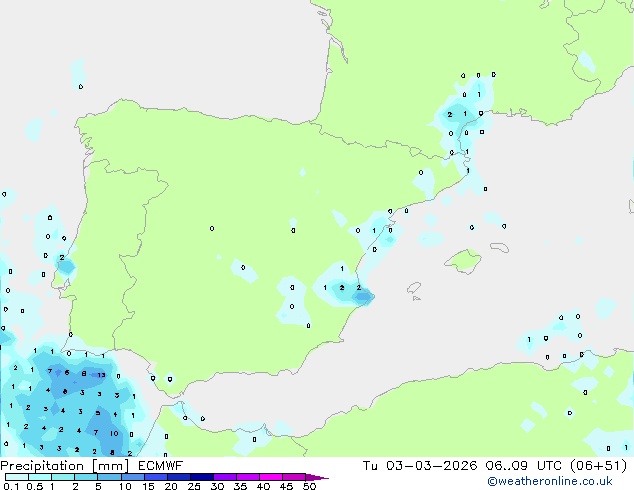Viewport: 634px width, 490px height.
Task: Click the '13' precipitation value on map
Action: click(101, 375)
